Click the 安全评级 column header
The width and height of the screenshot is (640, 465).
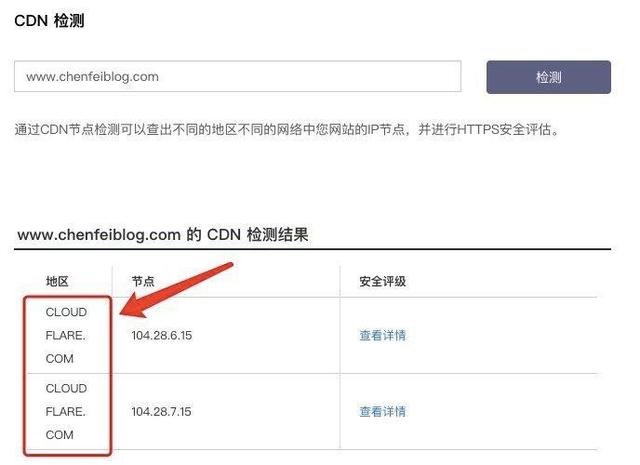pos(382,281)
